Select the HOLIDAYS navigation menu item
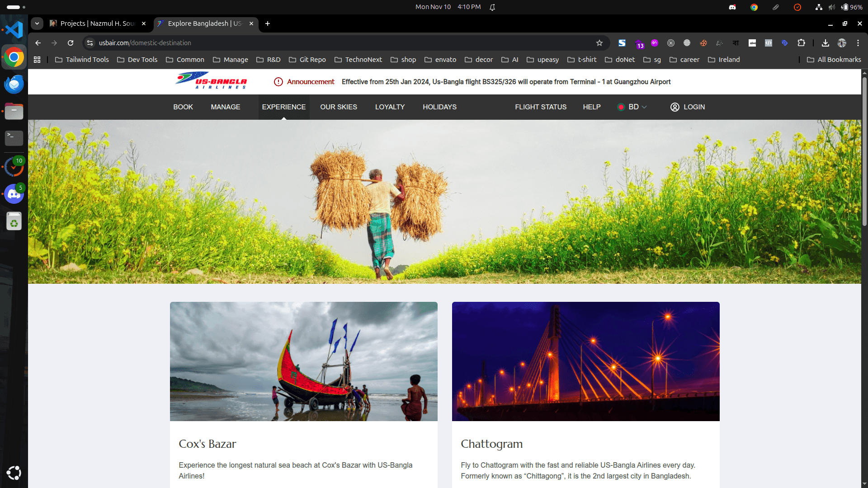 tap(439, 107)
